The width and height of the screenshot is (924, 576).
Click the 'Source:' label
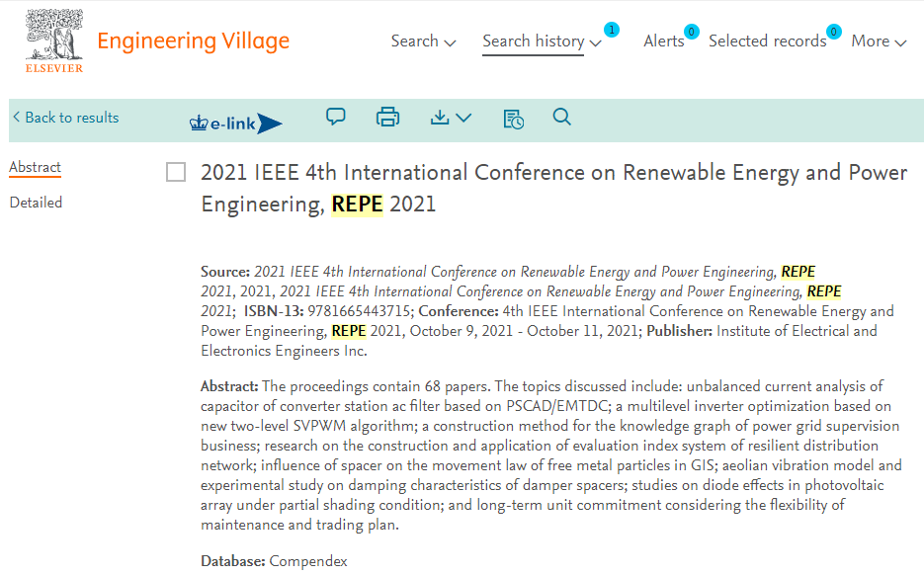click(x=225, y=272)
